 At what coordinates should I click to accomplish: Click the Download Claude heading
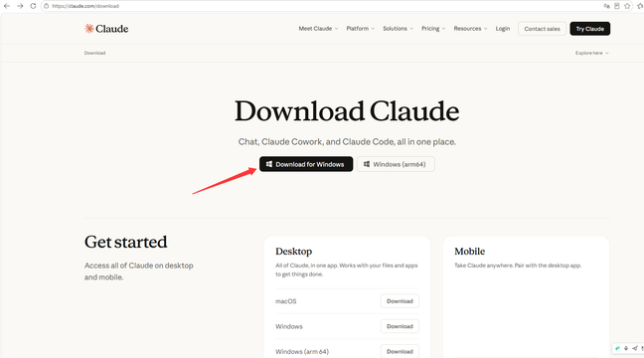coord(347,111)
